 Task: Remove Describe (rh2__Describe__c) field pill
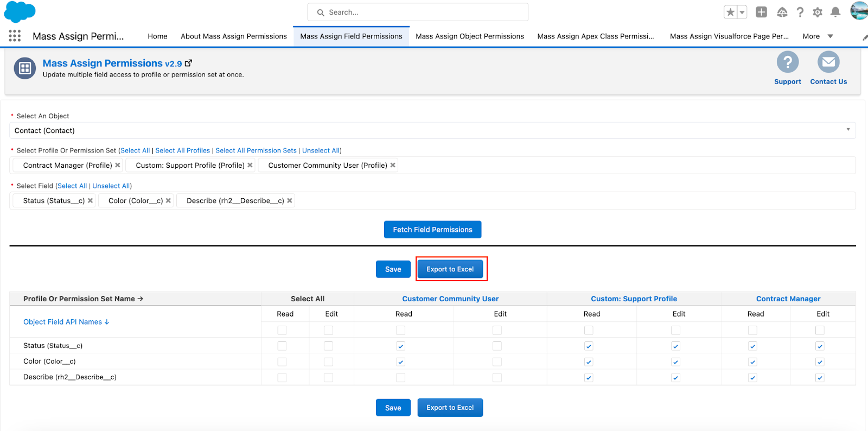290,200
